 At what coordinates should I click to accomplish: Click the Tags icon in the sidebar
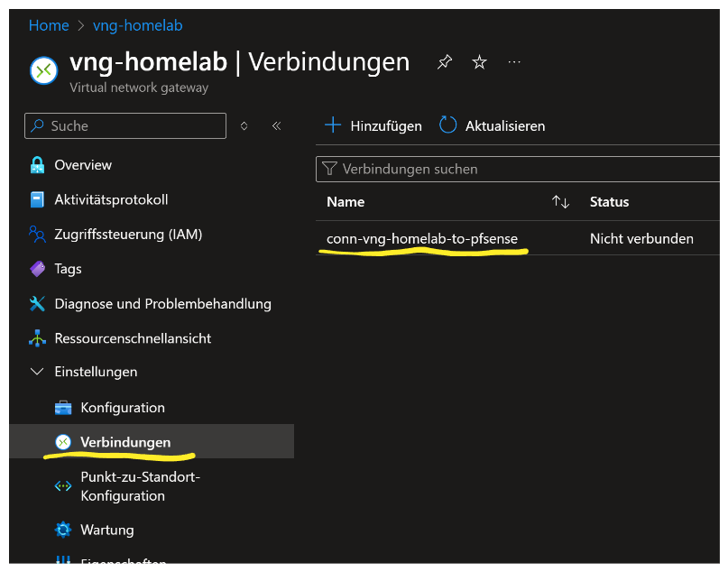pos(37,268)
